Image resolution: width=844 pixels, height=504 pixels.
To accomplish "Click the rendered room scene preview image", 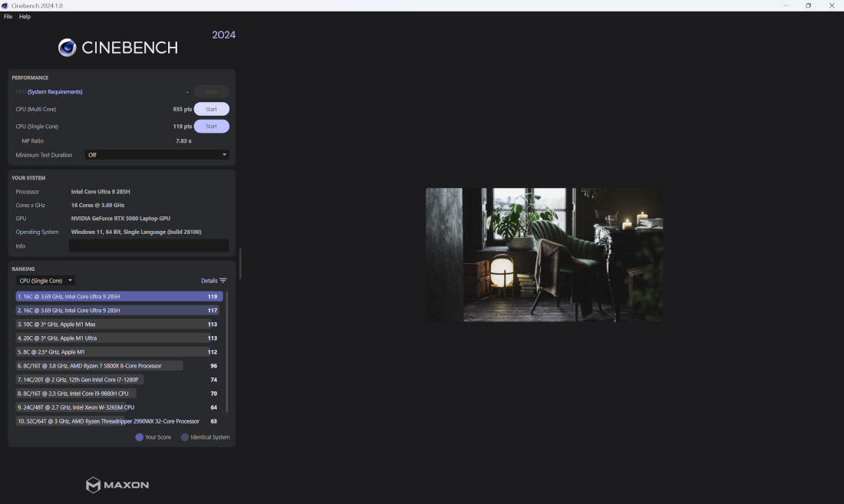I will [544, 255].
